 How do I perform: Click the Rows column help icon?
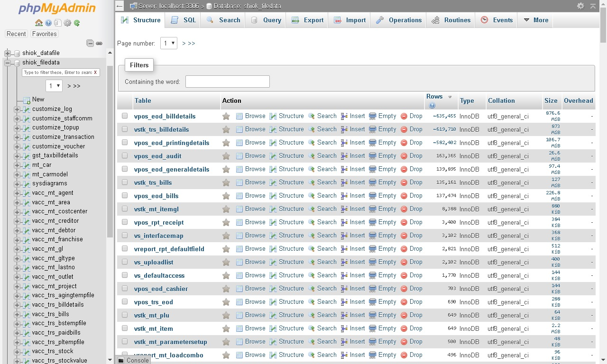click(x=432, y=106)
